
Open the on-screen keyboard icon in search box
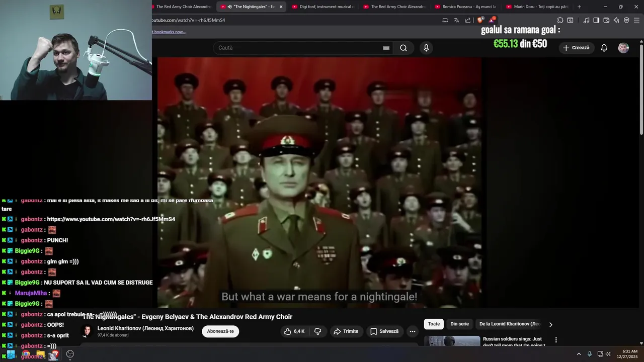[x=386, y=48]
